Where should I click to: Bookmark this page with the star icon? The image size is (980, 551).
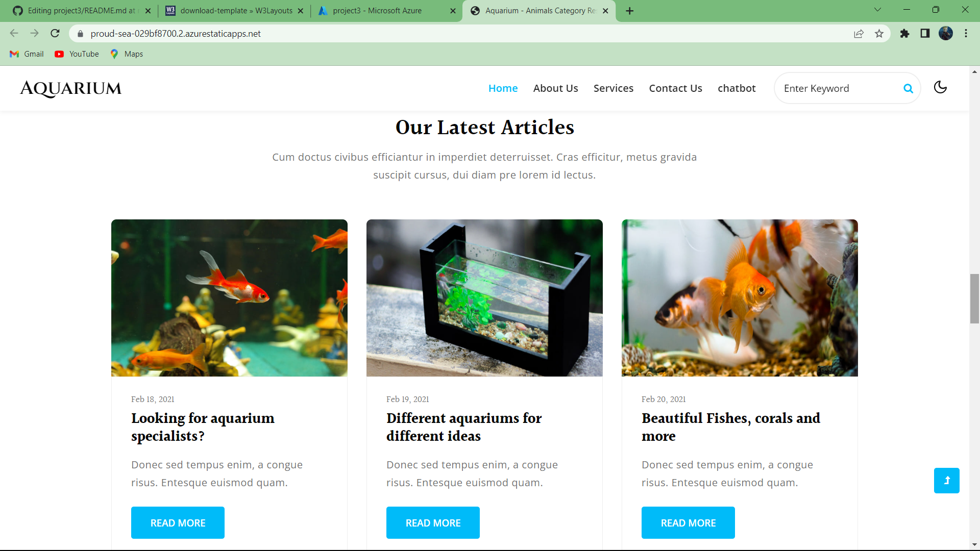tap(879, 34)
